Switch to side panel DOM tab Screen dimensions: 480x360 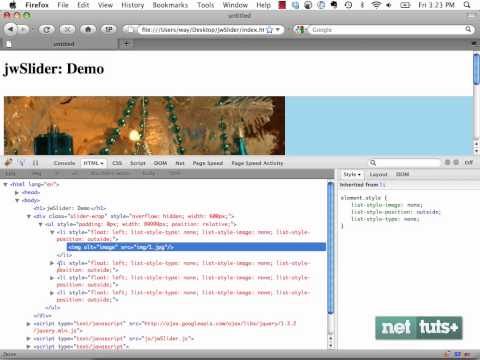pos(402,174)
